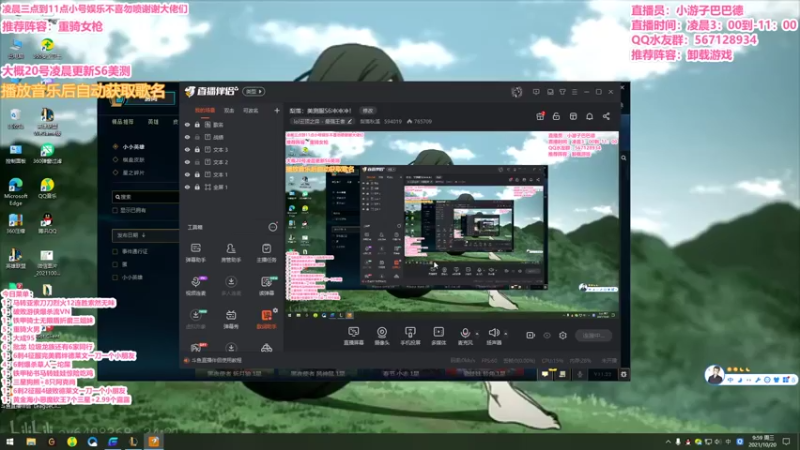Expand the speaker options arrow
The width and height of the screenshot is (800, 450).
[506, 334]
